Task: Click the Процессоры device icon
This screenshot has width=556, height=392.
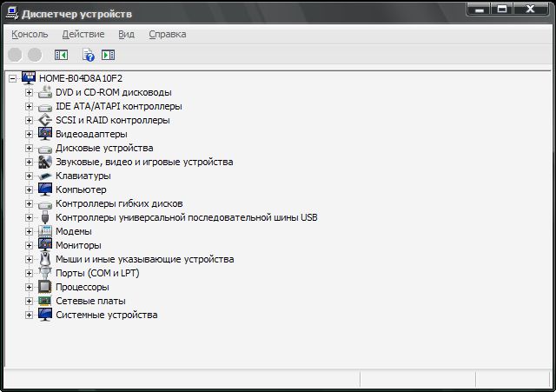Action: (x=45, y=287)
